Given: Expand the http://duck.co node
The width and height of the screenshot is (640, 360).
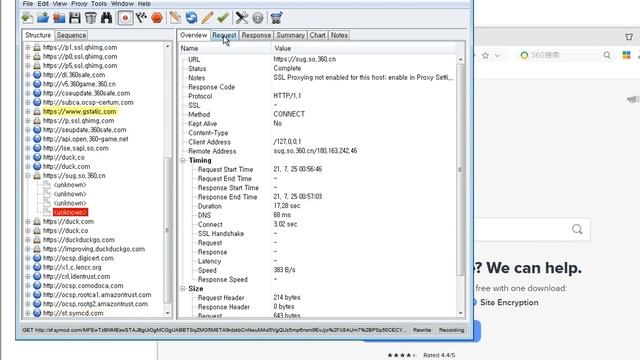Looking at the screenshot, I should click(28, 157).
